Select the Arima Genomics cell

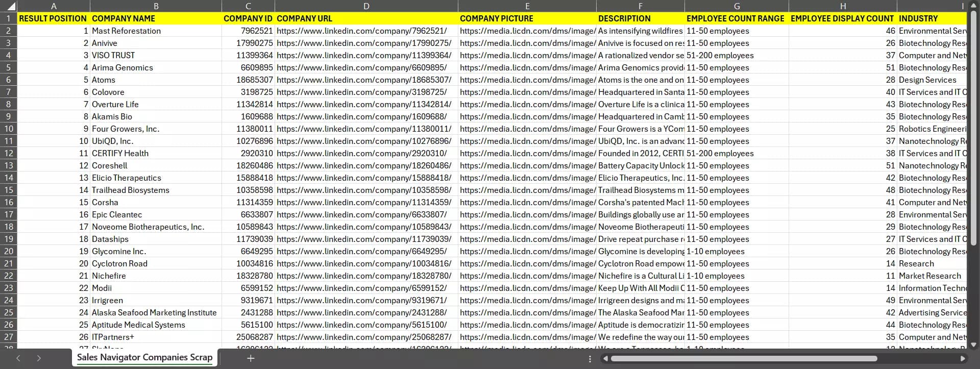click(x=156, y=67)
